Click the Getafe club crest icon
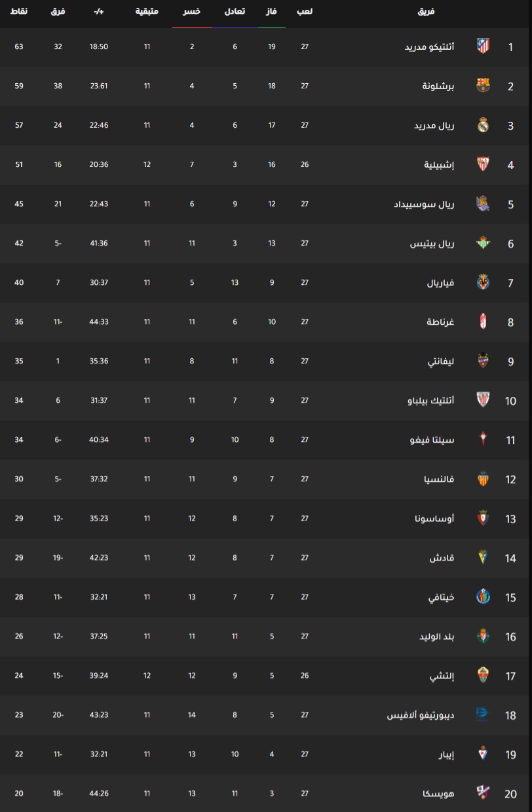 (x=483, y=597)
